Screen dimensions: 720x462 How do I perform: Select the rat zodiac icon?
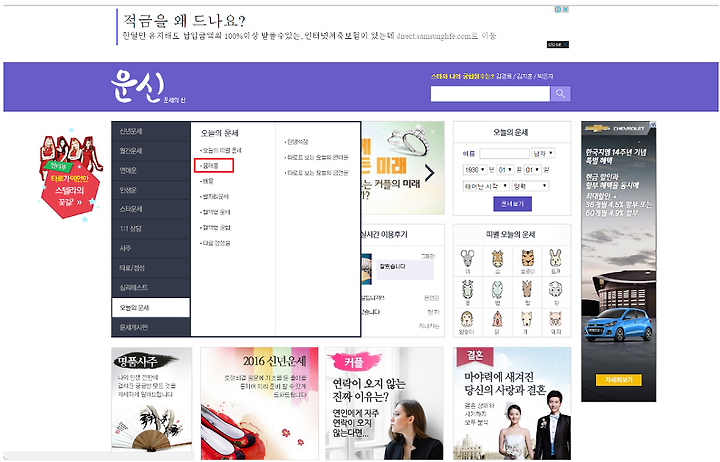tap(467, 259)
